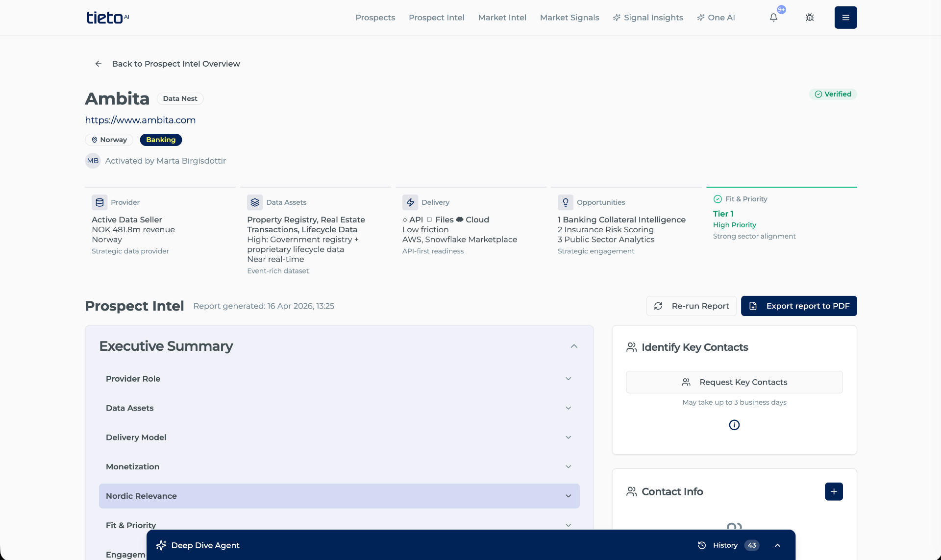Click Request Key Contacts button

point(734,382)
